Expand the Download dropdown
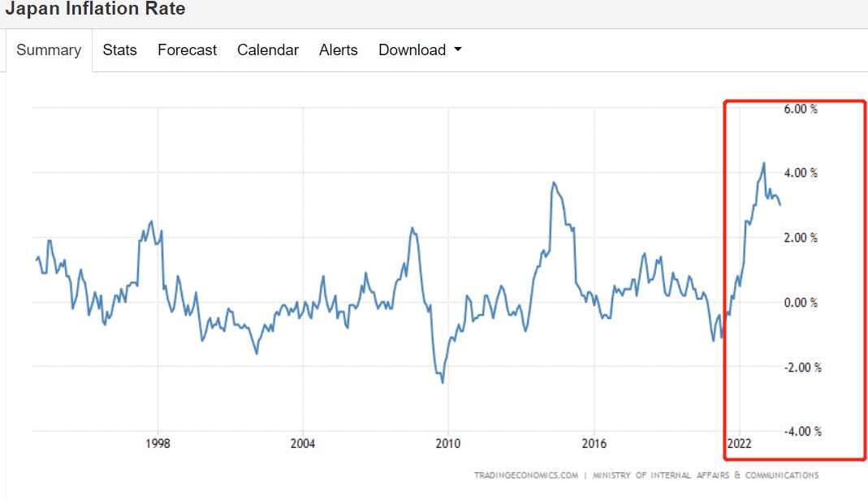This screenshot has width=868, height=499. pos(420,50)
